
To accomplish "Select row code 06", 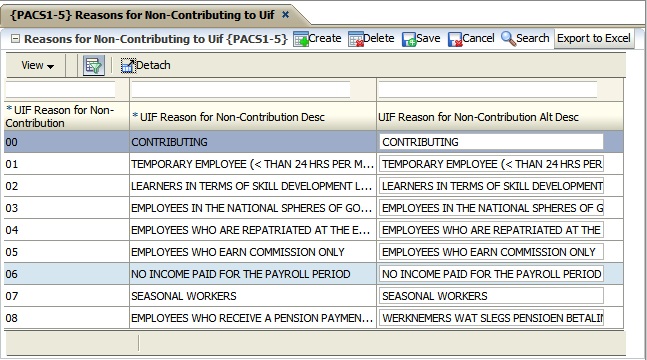I will [x=67, y=274].
